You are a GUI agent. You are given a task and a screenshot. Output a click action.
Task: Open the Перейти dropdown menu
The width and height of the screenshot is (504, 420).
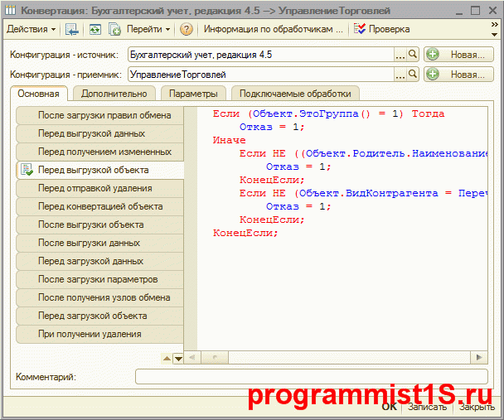click(148, 29)
